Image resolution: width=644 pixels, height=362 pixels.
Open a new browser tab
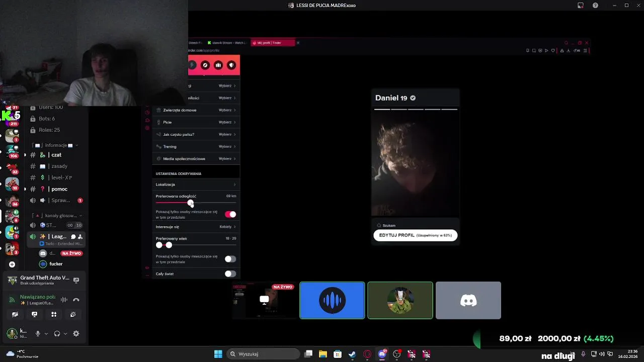point(298,43)
